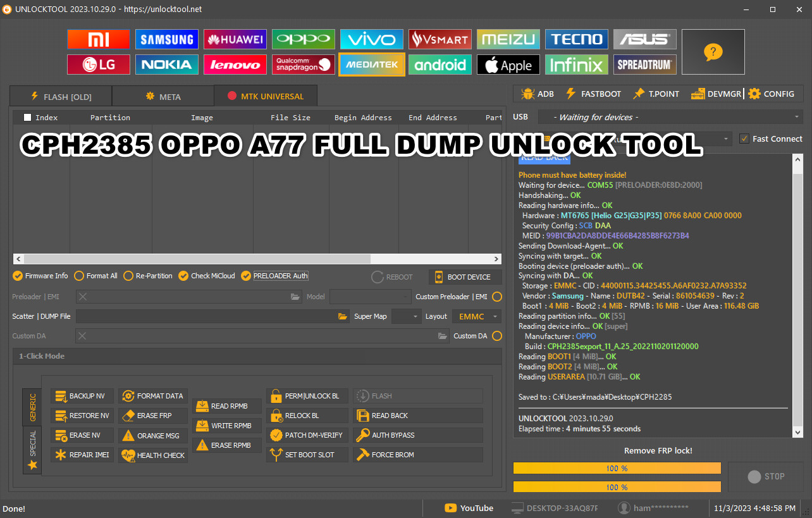Click the AUTH BYPASS button
The height and width of the screenshot is (518, 812).
(x=418, y=435)
